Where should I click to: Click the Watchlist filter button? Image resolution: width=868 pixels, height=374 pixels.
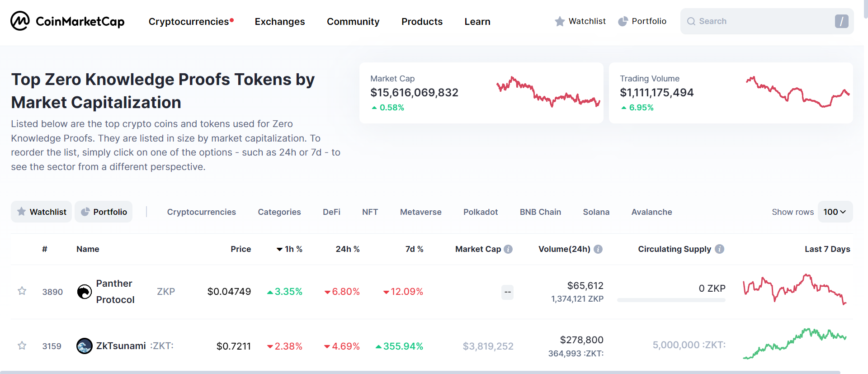[x=41, y=212]
